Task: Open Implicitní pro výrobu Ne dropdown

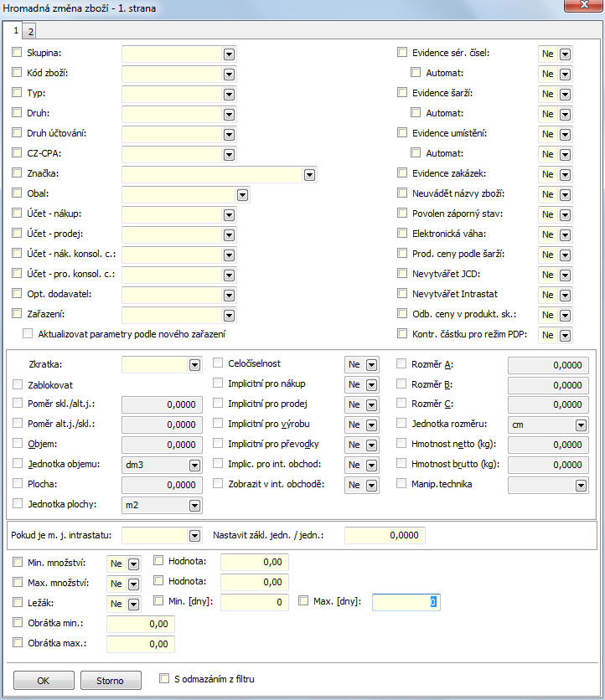Action: pyautogui.click(x=371, y=425)
